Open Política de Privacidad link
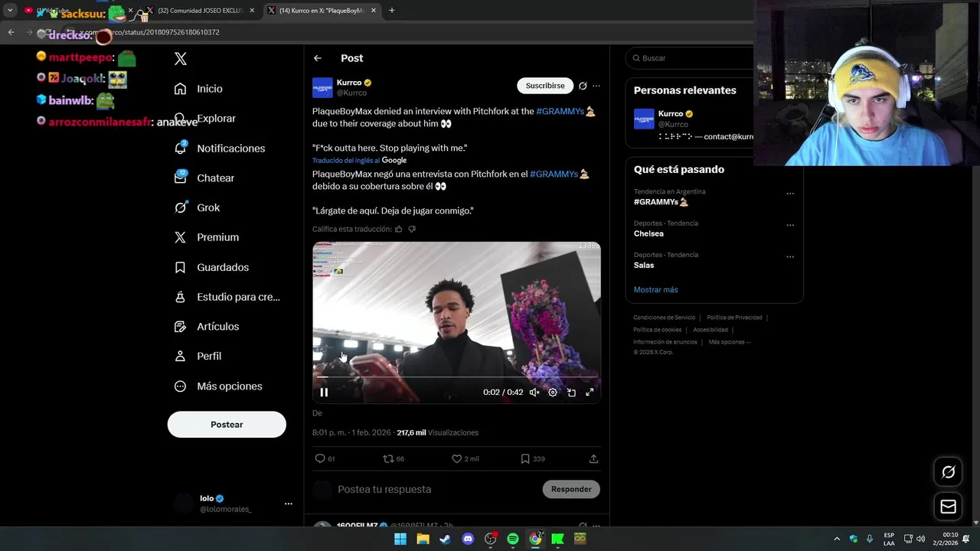Viewport: 980px width, 551px height. [734, 318]
